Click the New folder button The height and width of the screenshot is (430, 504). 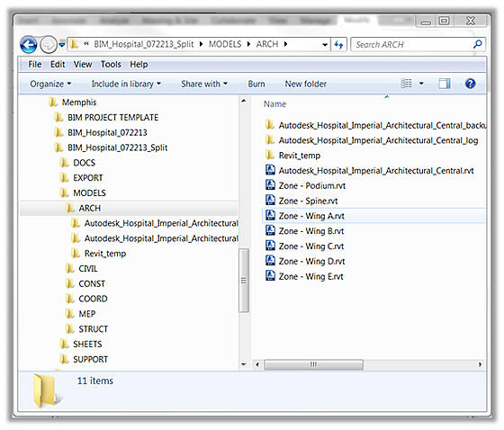[306, 84]
